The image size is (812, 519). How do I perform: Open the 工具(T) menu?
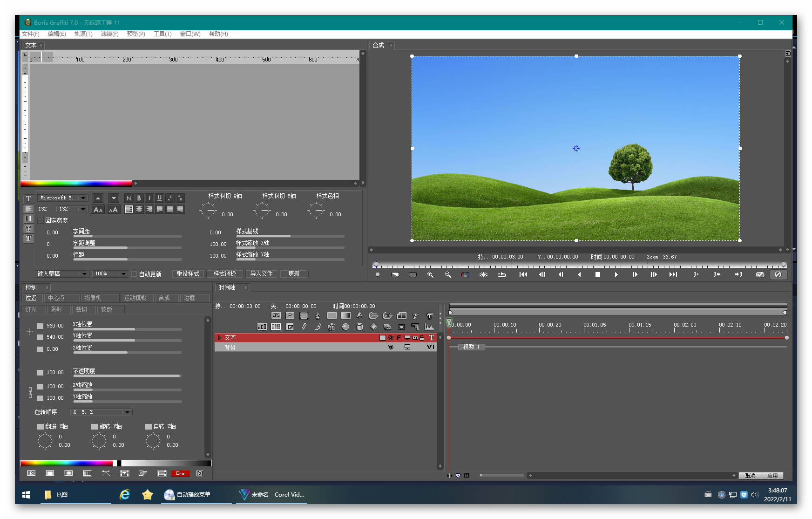tap(162, 34)
